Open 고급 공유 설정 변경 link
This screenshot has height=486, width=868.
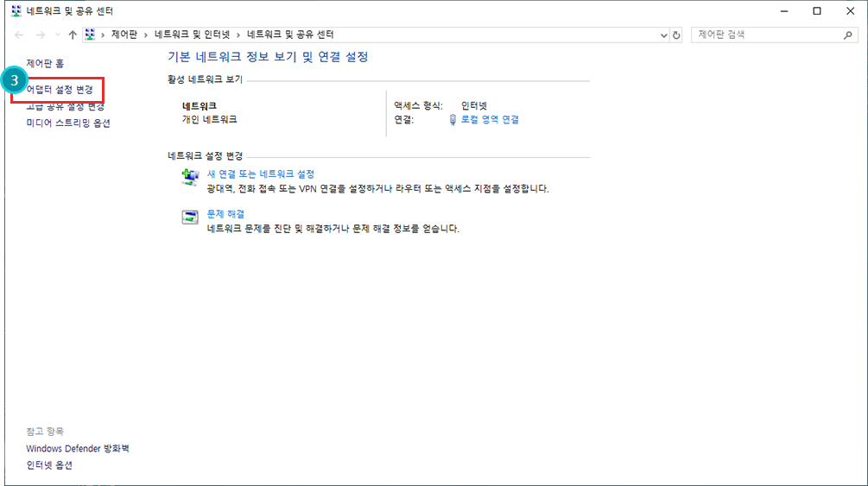coord(66,106)
